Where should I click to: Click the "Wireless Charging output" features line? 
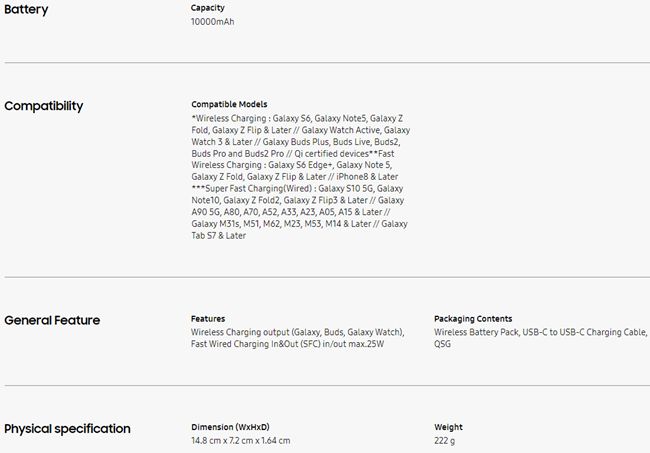pyautogui.click(x=297, y=332)
